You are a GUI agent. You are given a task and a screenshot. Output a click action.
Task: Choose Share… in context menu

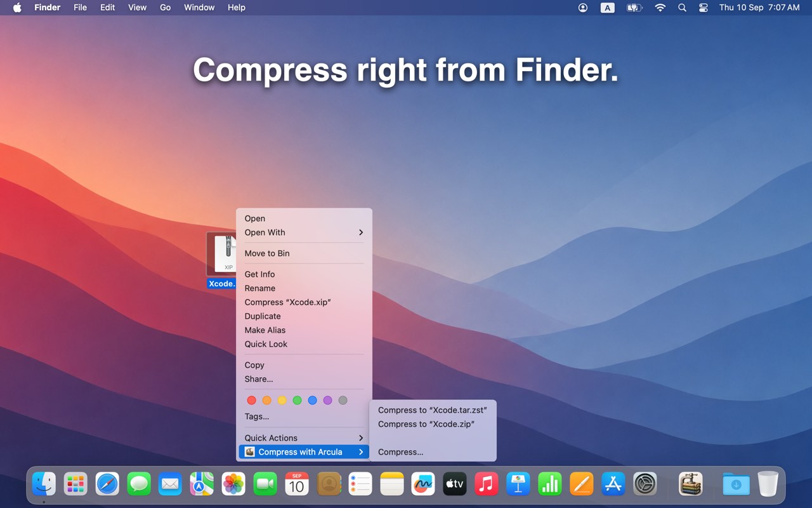304,379
